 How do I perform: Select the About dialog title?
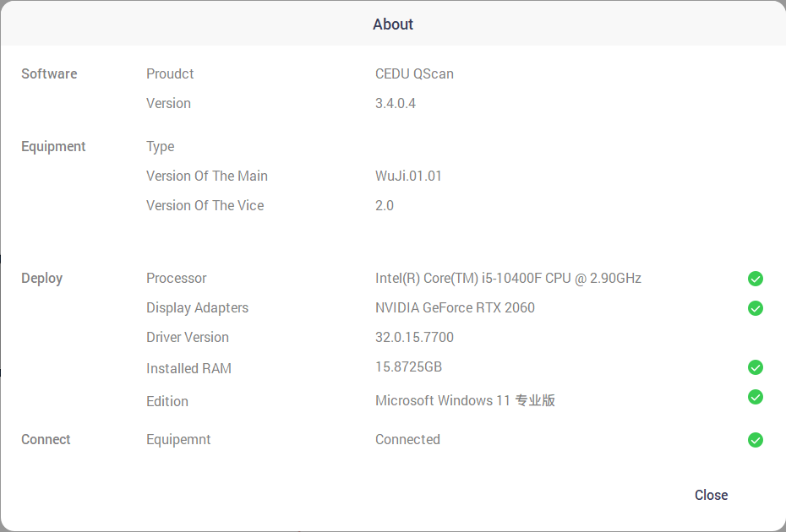pyautogui.click(x=393, y=24)
